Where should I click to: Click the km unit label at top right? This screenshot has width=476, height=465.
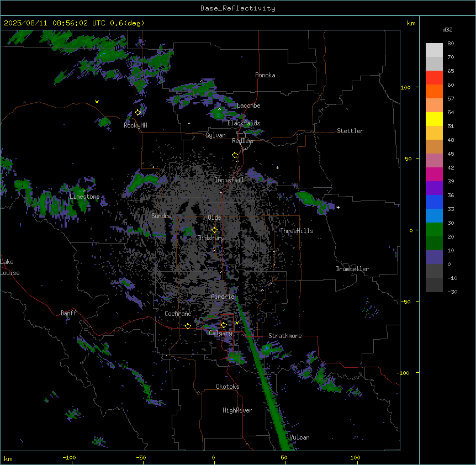(x=411, y=23)
